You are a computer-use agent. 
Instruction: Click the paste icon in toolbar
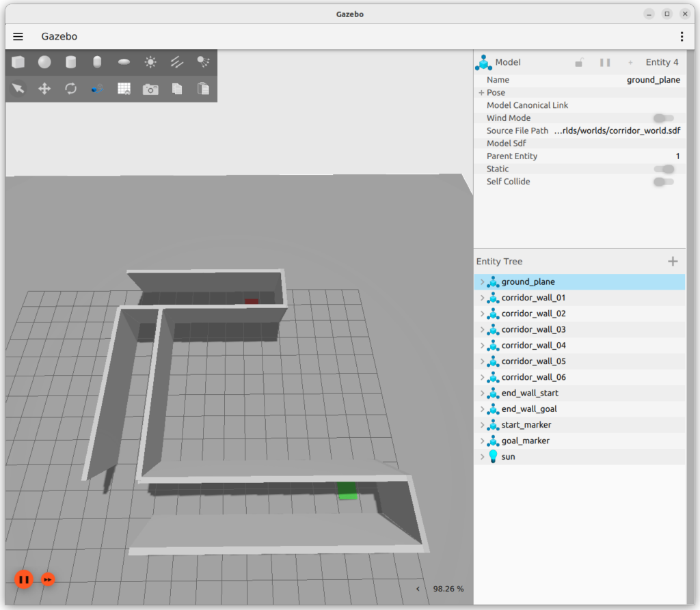[x=203, y=88]
